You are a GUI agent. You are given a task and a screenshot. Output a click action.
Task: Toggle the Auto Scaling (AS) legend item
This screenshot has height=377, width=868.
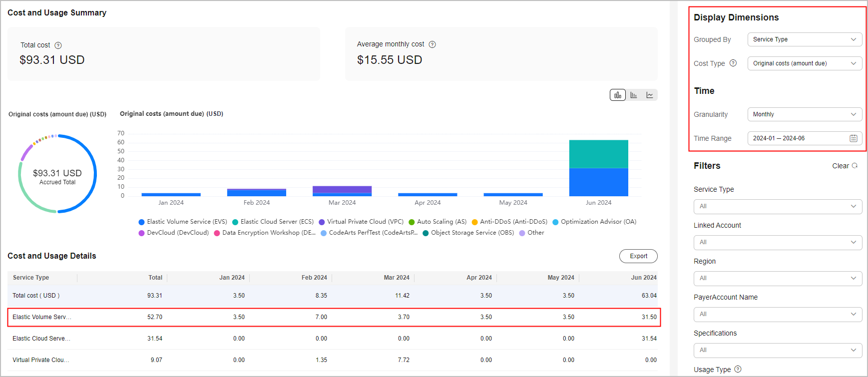(437, 222)
